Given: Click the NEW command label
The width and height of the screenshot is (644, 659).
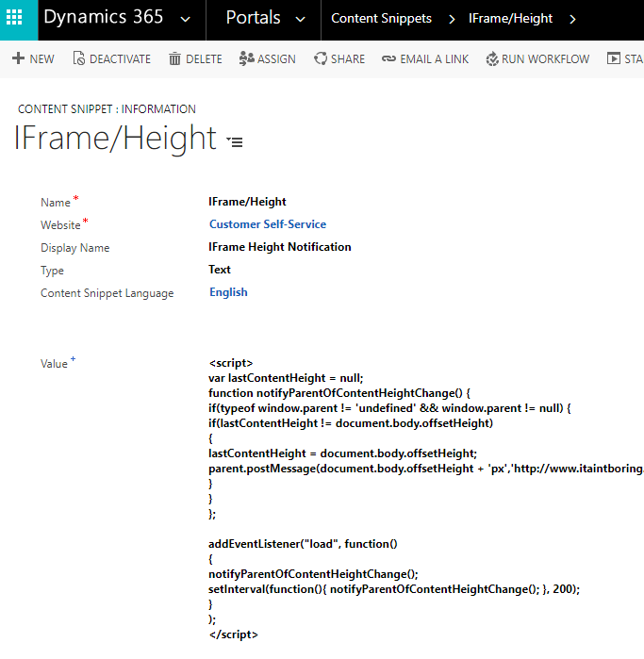Looking at the screenshot, I should tap(42, 58).
